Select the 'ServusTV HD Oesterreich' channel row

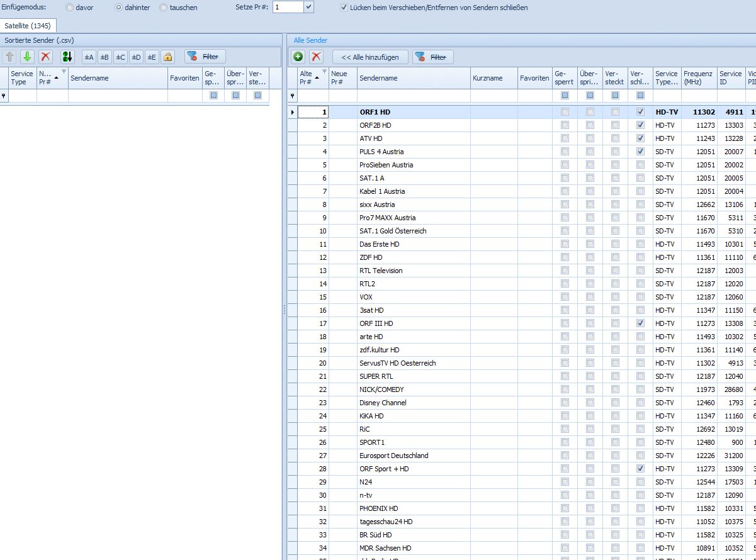coord(521,363)
